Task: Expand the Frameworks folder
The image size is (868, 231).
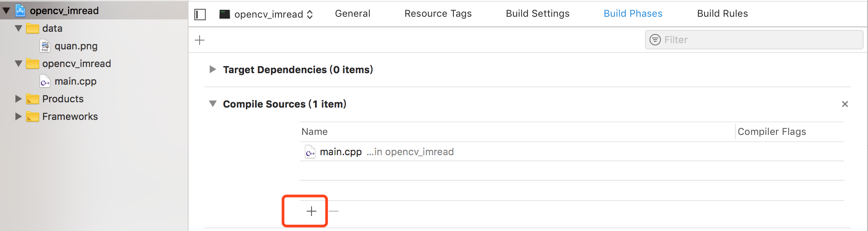Action: [x=19, y=116]
